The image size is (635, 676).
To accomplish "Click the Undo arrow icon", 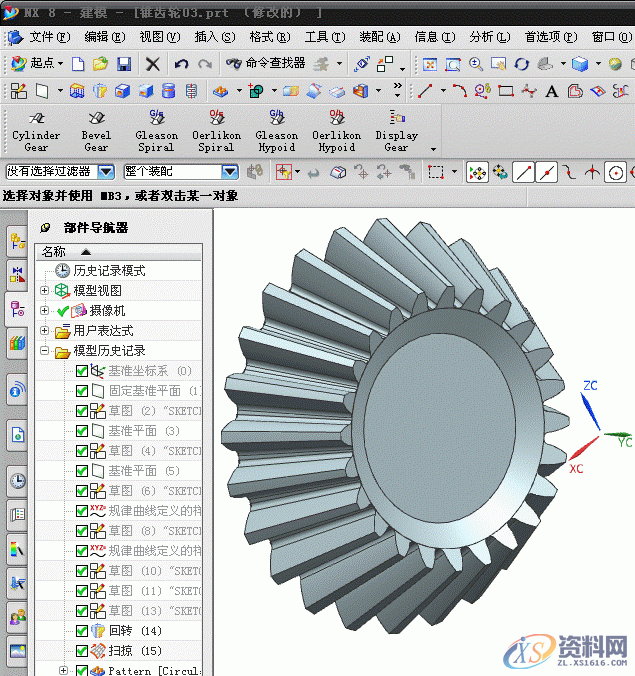I will [181, 64].
